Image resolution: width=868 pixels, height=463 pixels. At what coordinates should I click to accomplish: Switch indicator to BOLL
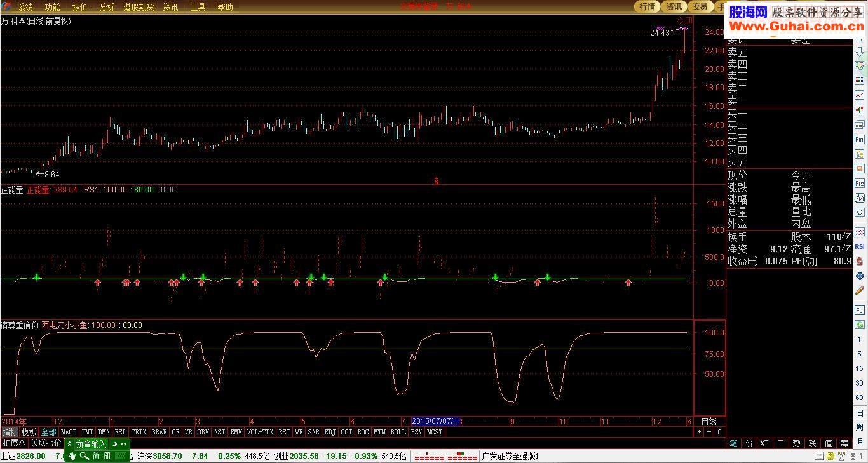click(x=398, y=432)
